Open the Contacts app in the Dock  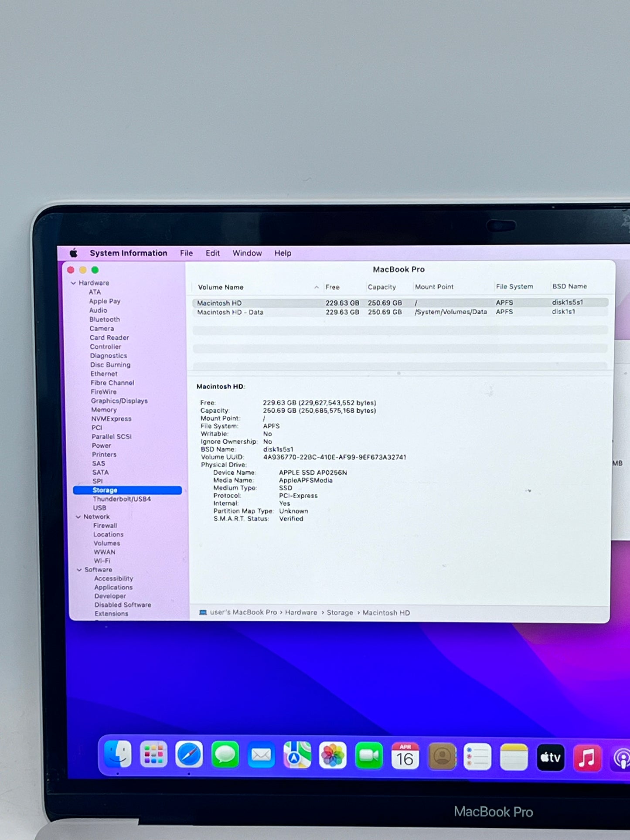point(442,757)
